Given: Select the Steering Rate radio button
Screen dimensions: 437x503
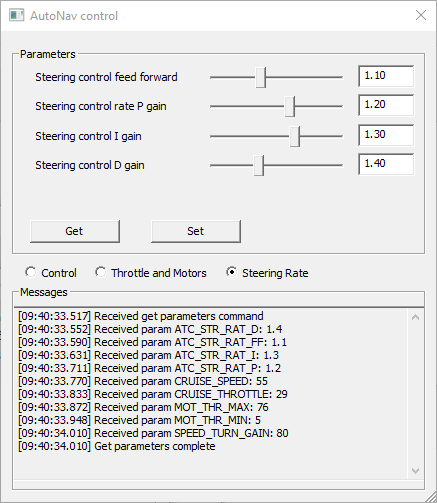Looking at the screenshot, I should pos(231,272).
